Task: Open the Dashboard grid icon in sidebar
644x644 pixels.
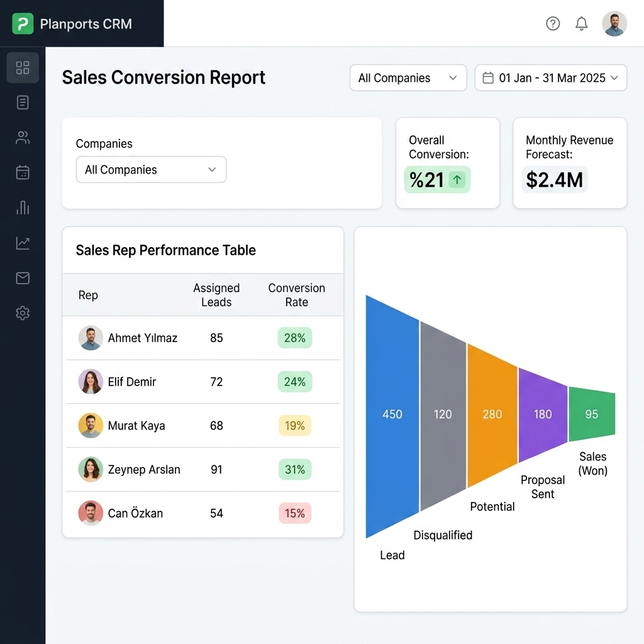Action: tap(23, 67)
